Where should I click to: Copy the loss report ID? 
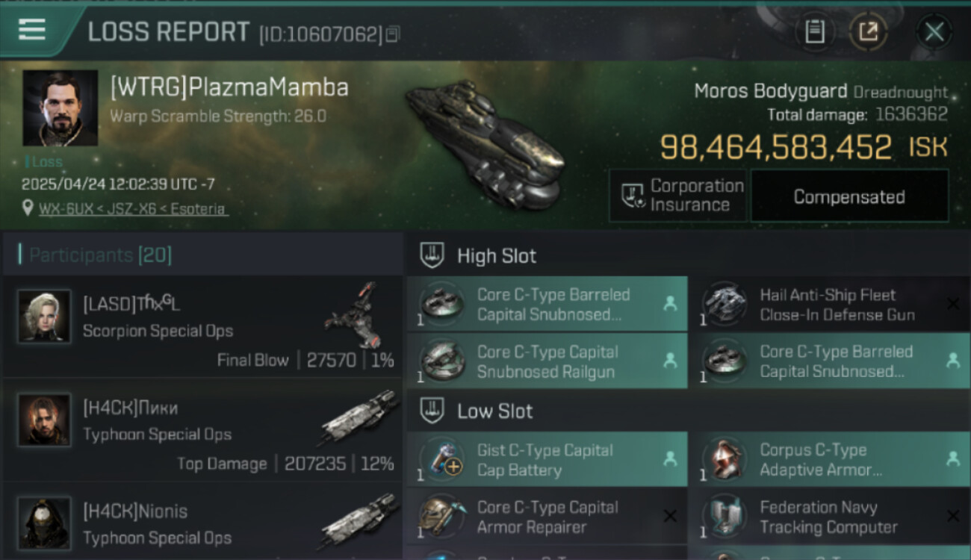(x=393, y=34)
